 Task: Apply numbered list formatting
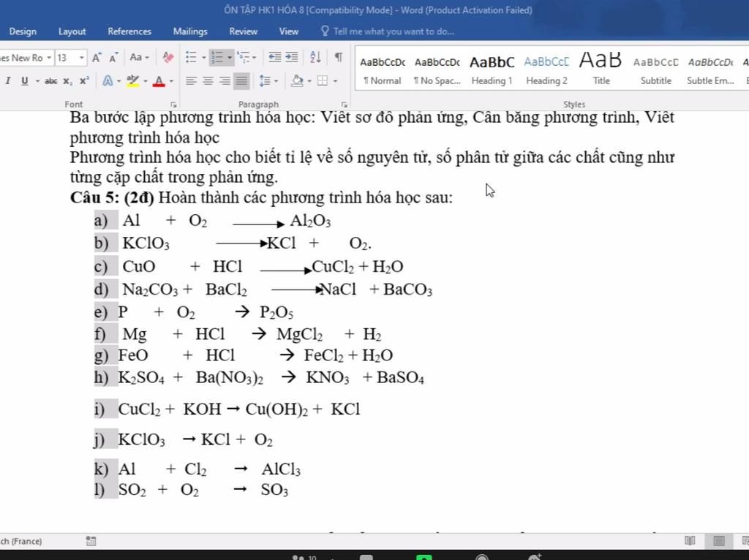(217, 57)
